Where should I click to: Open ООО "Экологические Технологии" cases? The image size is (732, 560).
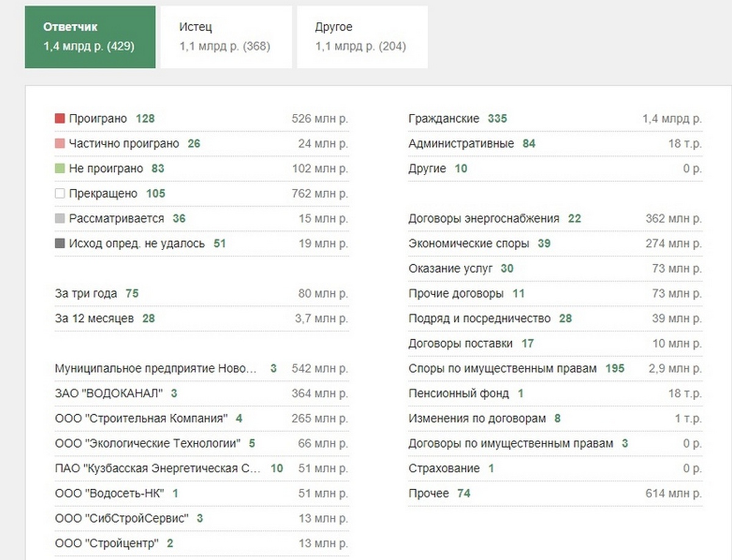point(148,443)
